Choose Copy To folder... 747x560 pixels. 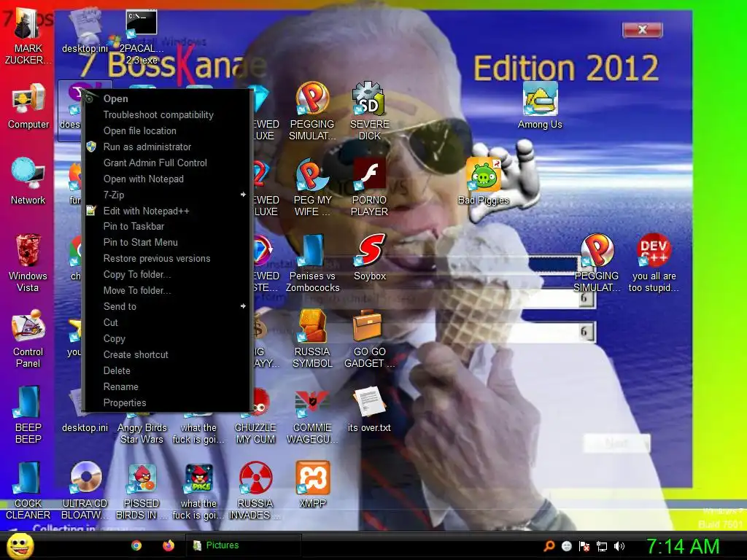click(167, 275)
